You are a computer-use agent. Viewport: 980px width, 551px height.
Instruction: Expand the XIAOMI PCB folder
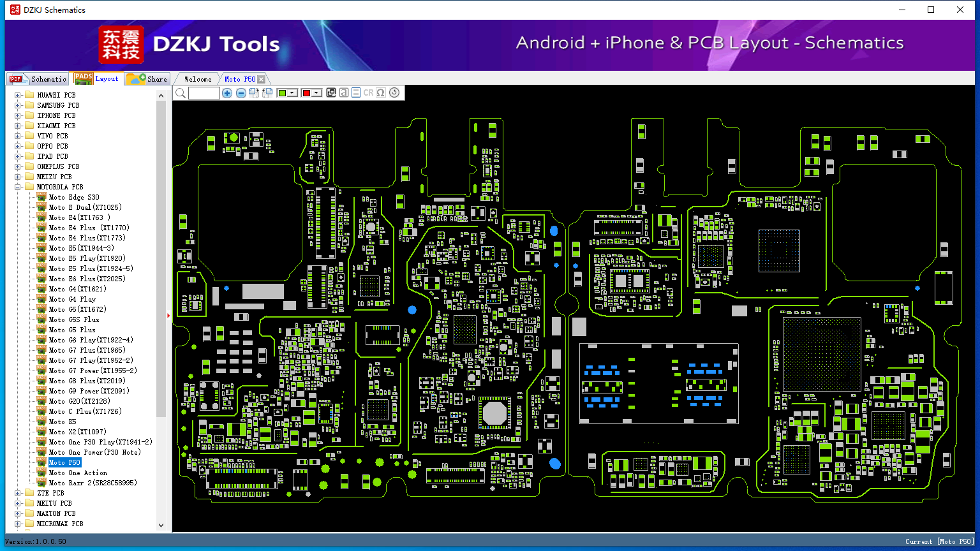click(17, 126)
